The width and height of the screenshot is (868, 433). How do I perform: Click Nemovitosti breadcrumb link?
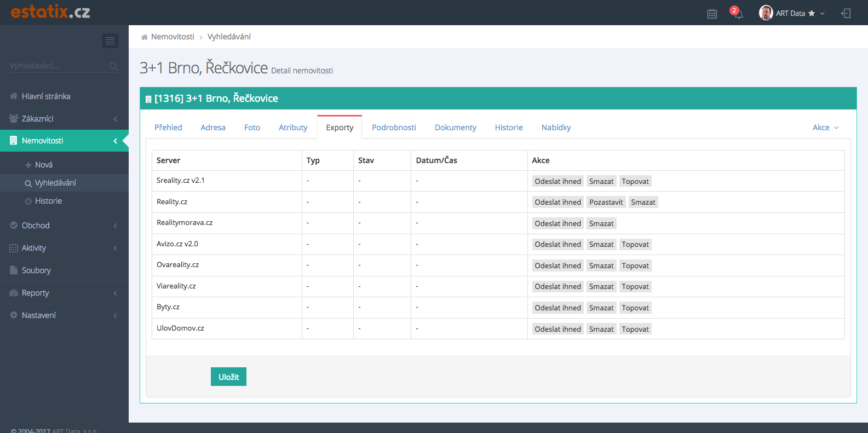[173, 37]
